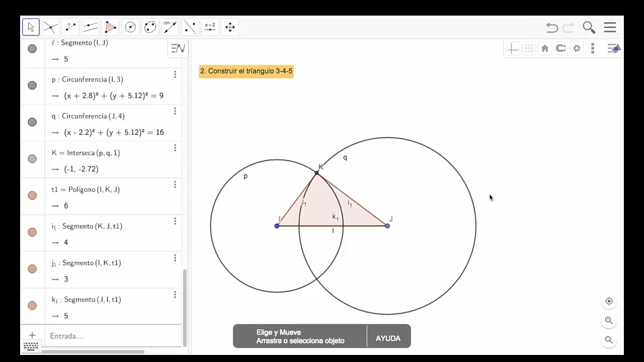This screenshot has width=644, height=362.
Task: Open options for K = Interseca row
Action: pyautogui.click(x=175, y=148)
